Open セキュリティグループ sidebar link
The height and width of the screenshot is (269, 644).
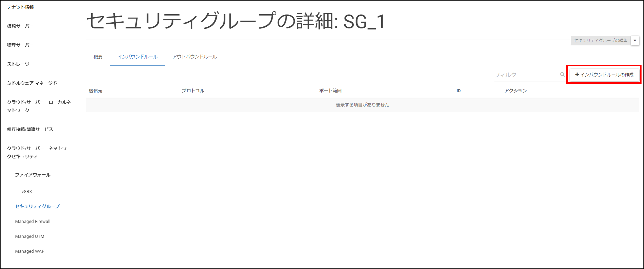coord(37,206)
